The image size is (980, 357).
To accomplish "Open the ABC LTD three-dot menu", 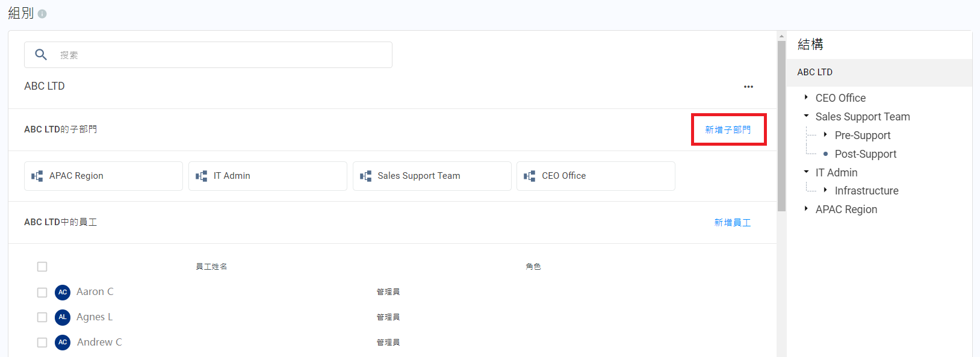I will [748, 87].
